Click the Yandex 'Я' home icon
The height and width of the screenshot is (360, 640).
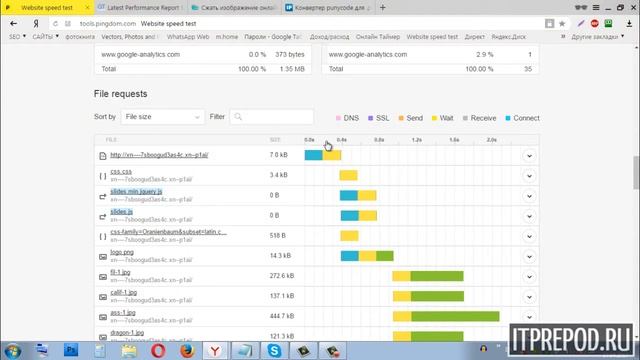pos(36,24)
